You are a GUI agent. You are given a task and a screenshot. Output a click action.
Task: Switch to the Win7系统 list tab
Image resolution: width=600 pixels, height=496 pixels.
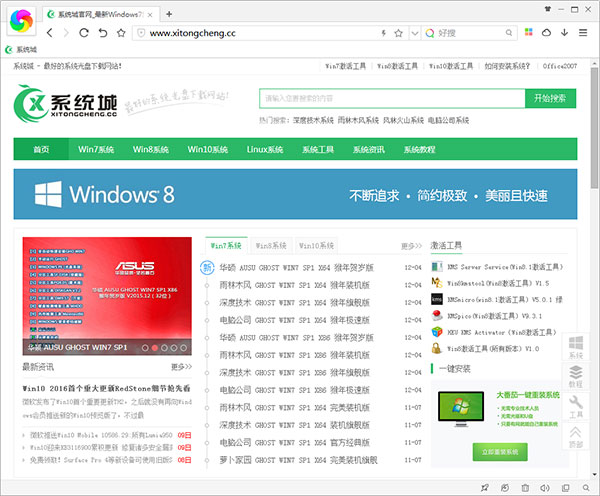(226, 246)
